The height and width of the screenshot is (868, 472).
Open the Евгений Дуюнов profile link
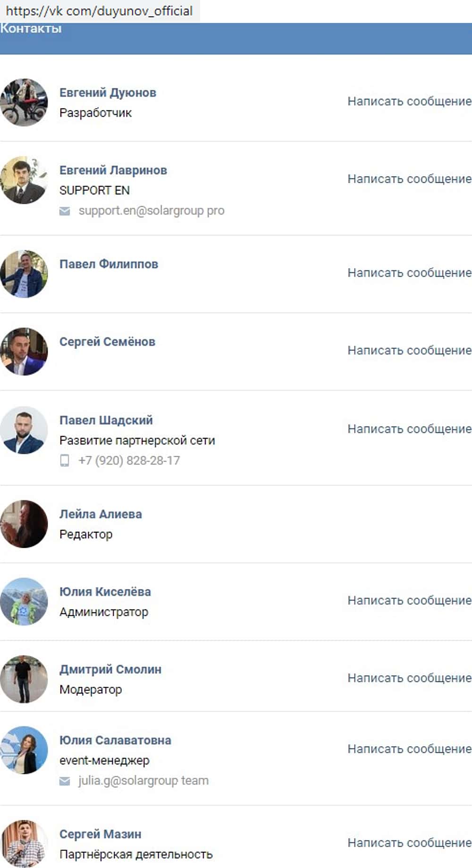(x=108, y=93)
